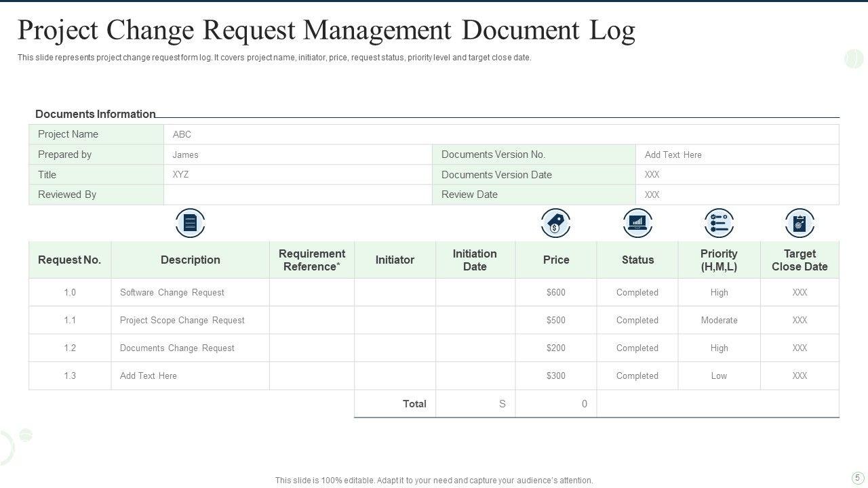
Task: Select the 'Title' label cell
Action: [96, 174]
